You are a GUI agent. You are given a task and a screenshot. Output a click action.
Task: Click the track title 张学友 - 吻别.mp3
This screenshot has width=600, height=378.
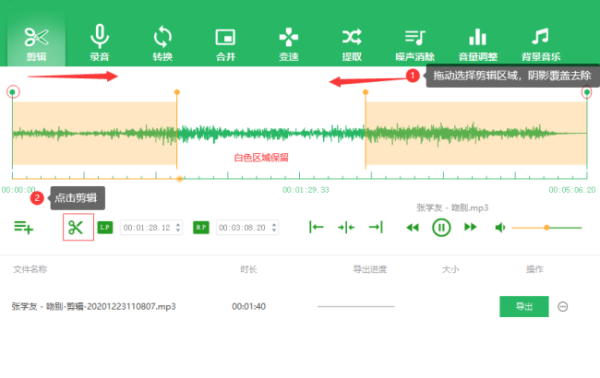[x=452, y=208]
